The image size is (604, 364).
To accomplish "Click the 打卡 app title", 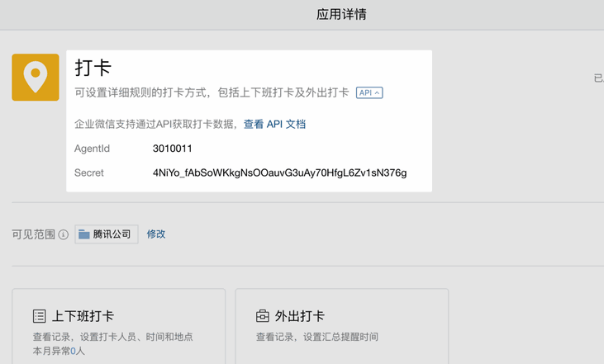I will pos(93,68).
